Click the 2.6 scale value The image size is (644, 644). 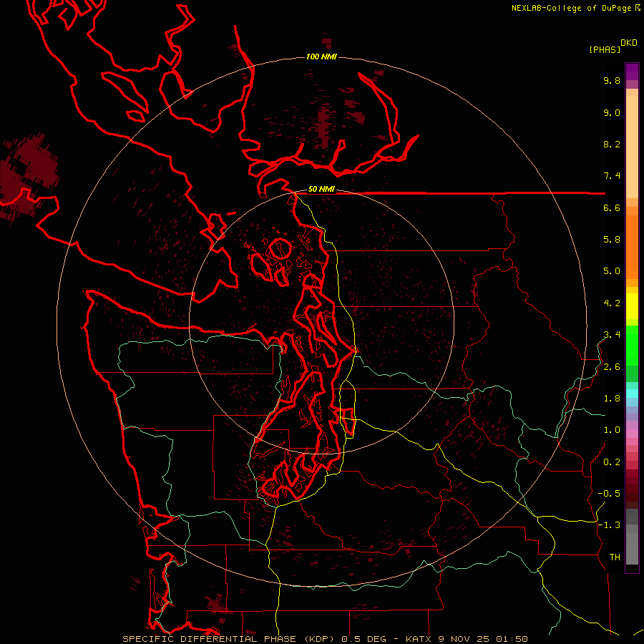(x=612, y=367)
